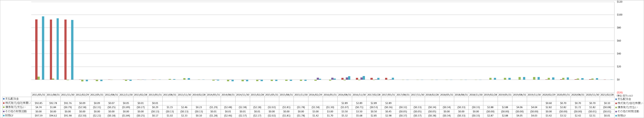Select the $3.42 財務CF value
The height and width of the screenshot is (118, 644).
[x=549, y=116]
